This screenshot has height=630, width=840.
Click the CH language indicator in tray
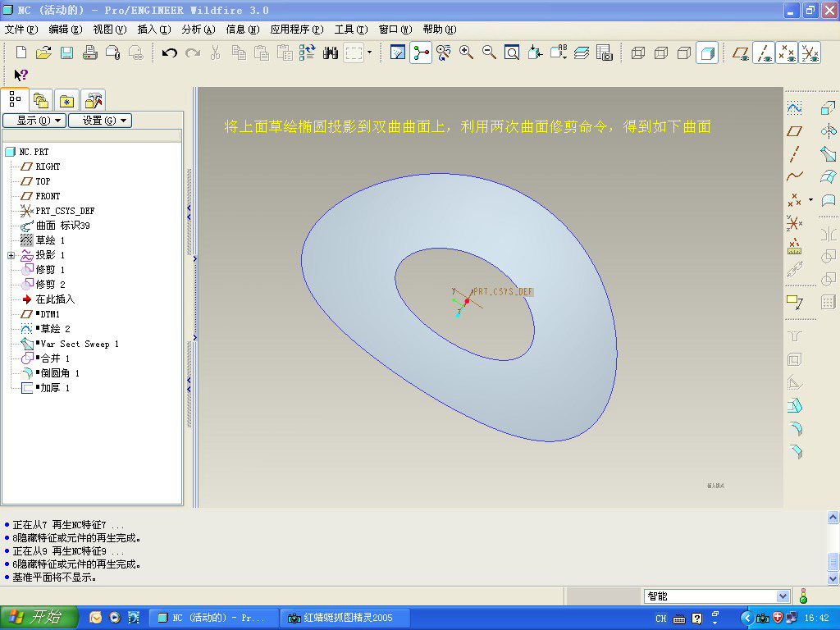pyautogui.click(x=661, y=619)
